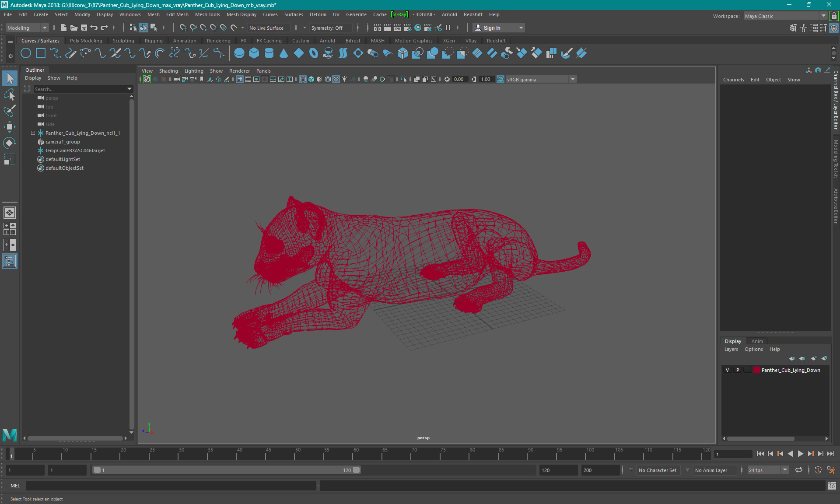Viewport: 840px width, 504px height.
Task: Activate the Select tool in toolbox
Action: point(10,79)
